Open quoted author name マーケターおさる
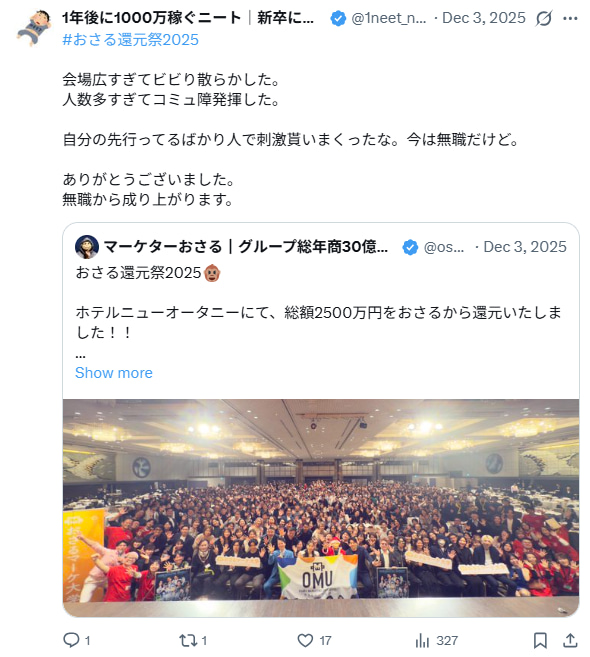 [163, 247]
